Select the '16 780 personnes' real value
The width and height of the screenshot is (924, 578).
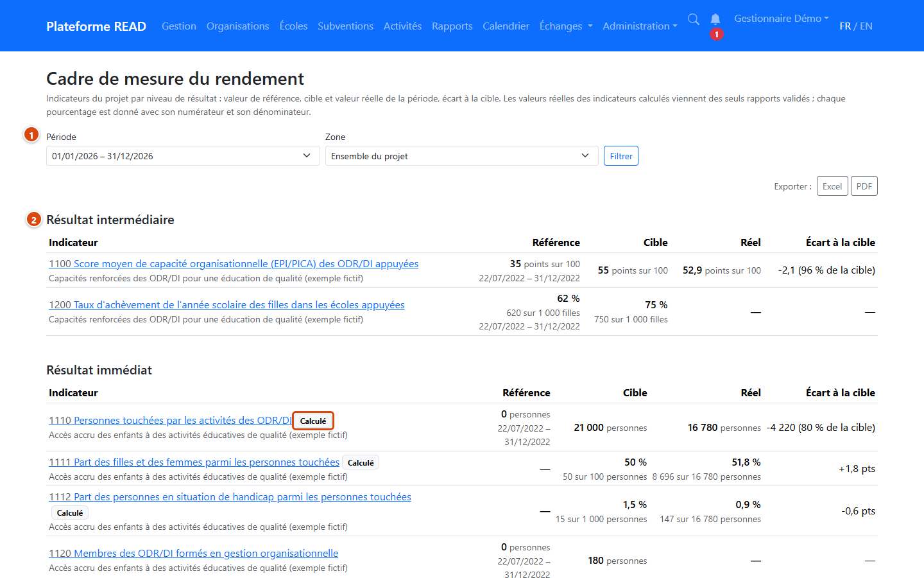coord(724,428)
